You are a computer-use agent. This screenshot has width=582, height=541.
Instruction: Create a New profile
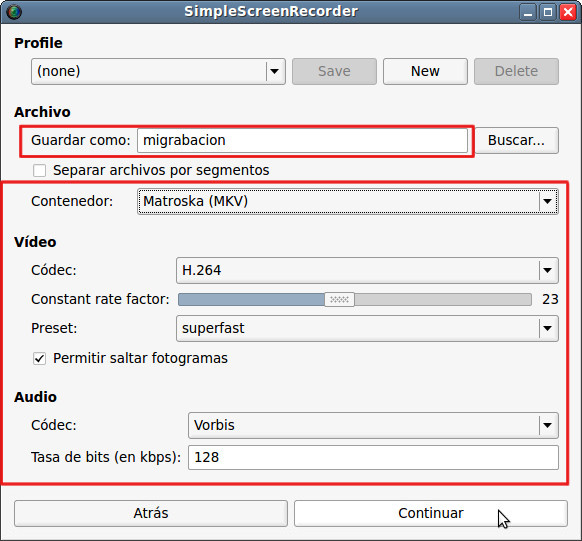pyautogui.click(x=425, y=71)
